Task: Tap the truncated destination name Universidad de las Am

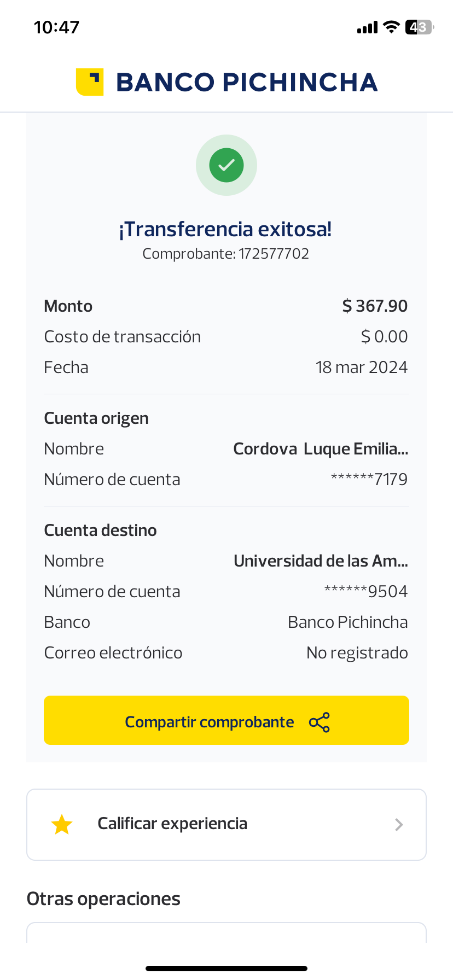Action: point(321,561)
